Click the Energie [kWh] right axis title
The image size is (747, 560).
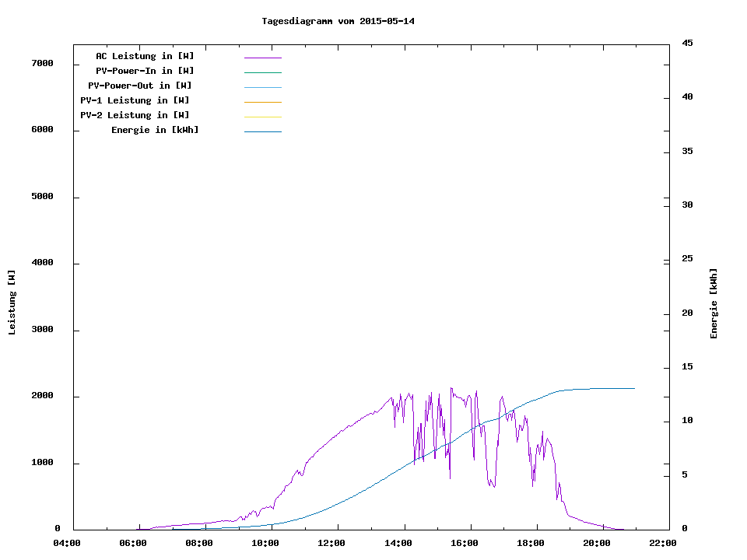coord(714,303)
